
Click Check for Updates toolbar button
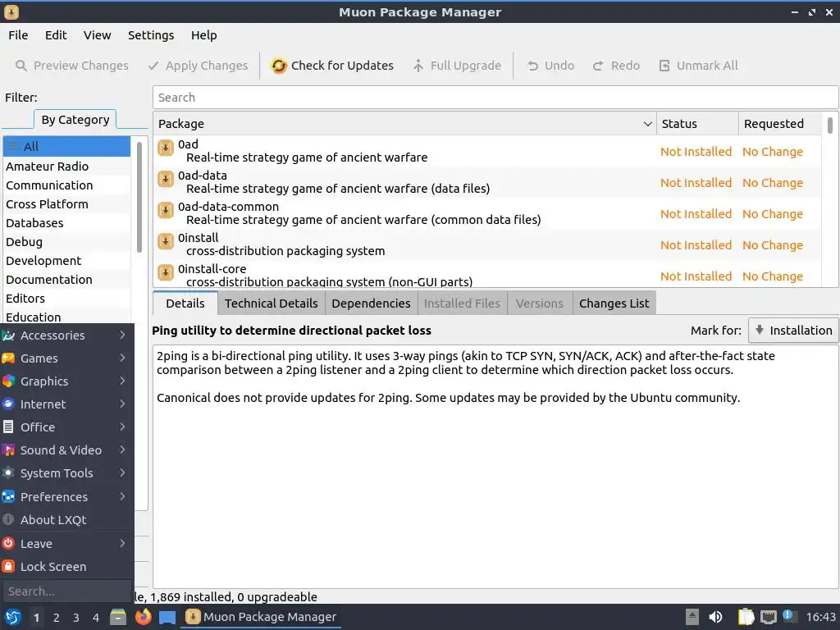point(331,66)
